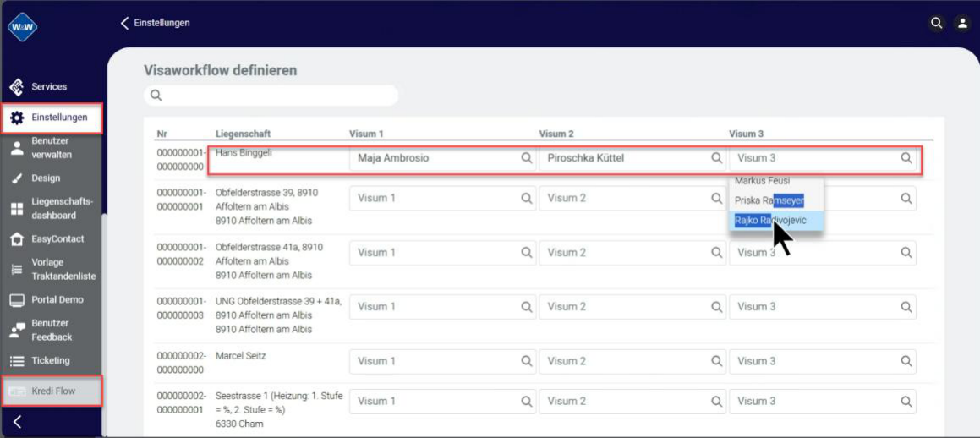The image size is (980, 438).
Task: Click Visum 2 search icon for Obfelderstrasse 41a
Action: pos(717,253)
